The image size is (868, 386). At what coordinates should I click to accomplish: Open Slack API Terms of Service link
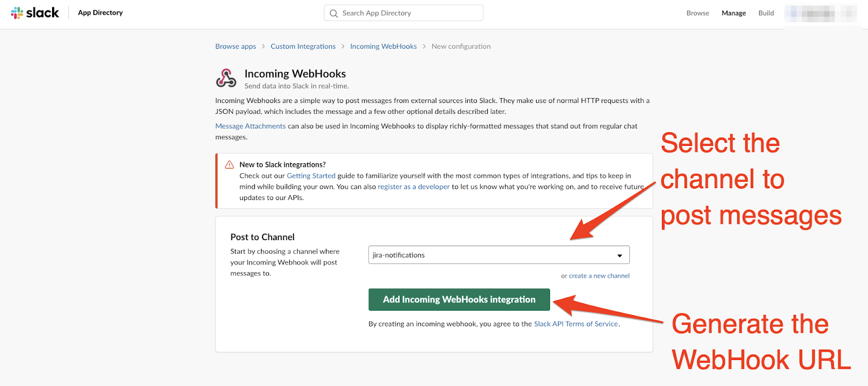coord(576,324)
